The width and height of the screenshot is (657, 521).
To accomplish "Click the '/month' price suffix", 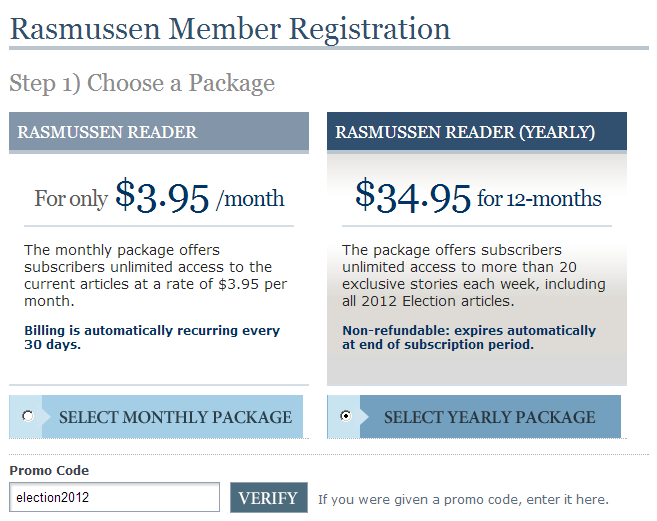I will pos(250,199).
